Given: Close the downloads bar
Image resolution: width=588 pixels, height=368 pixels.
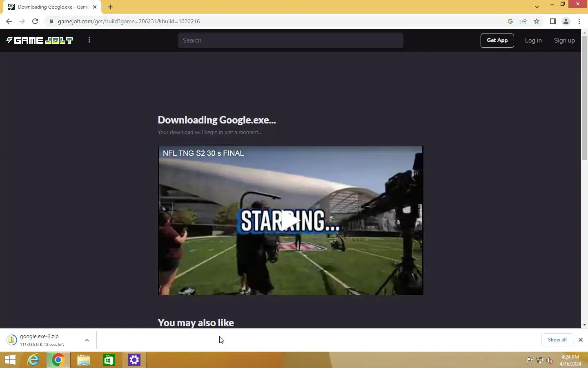Looking at the screenshot, I should [580, 340].
